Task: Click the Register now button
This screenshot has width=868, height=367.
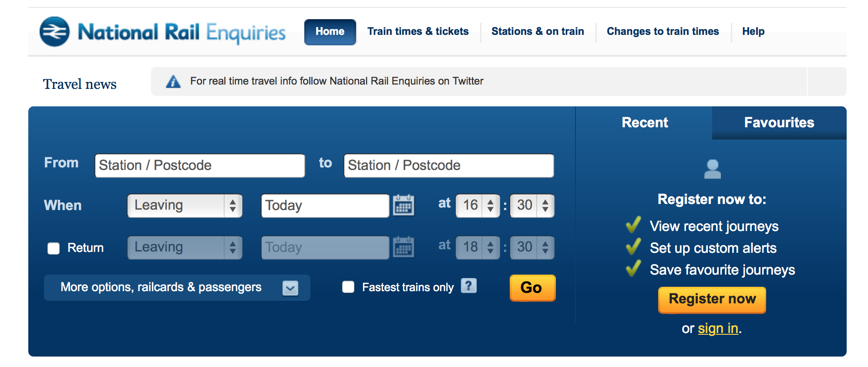Action: (712, 299)
